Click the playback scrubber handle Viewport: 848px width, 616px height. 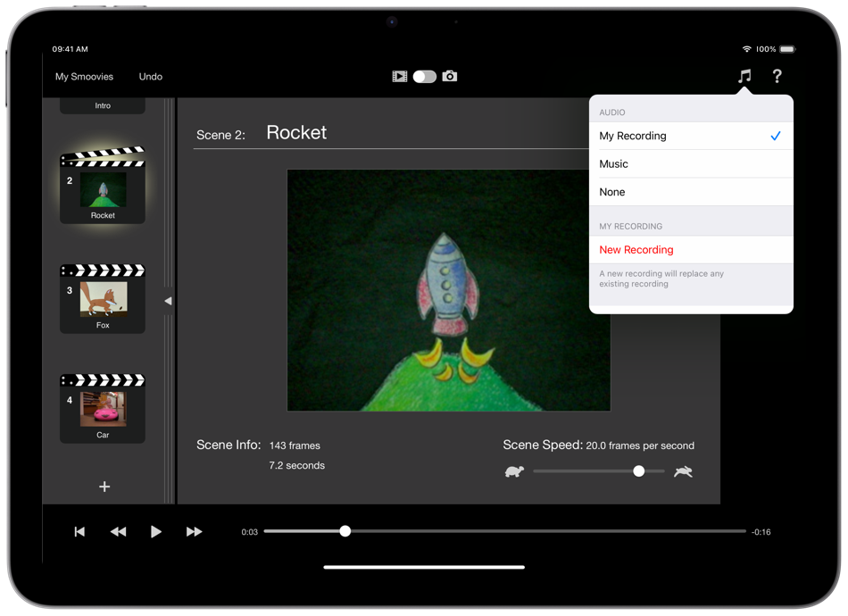[345, 531]
